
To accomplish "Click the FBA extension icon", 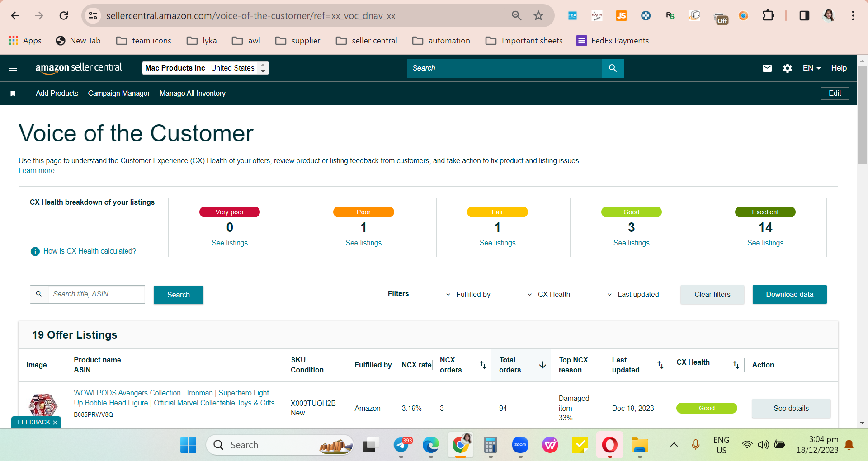I will pyautogui.click(x=572, y=16).
